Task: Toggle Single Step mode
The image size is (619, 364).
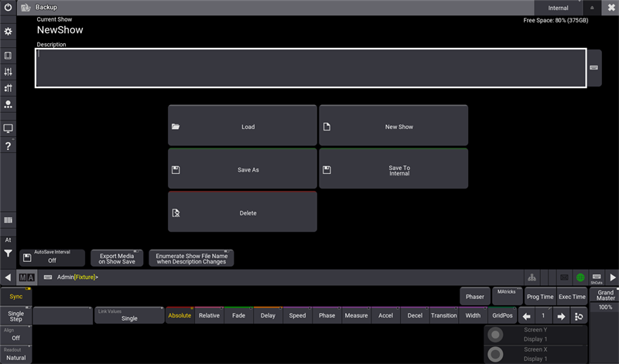Action: [15, 316]
